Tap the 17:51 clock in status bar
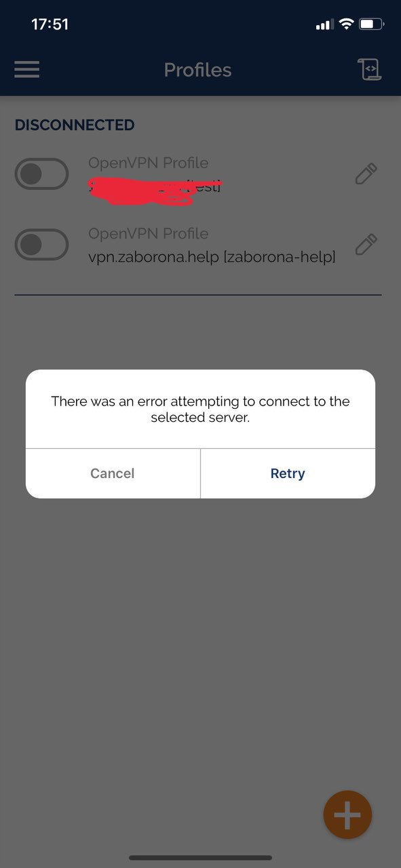This screenshot has width=401, height=868. [50, 24]
